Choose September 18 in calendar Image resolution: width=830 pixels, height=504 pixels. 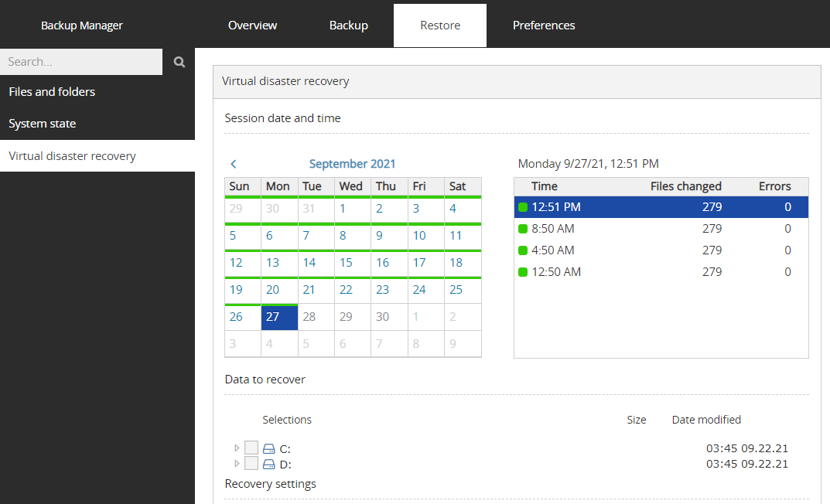[463, 264]
